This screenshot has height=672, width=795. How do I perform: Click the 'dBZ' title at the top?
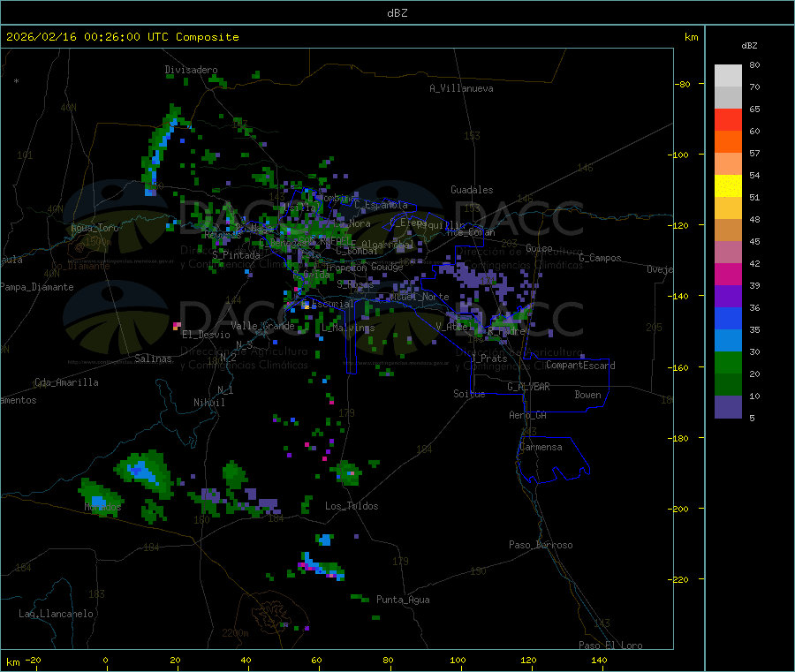[x=397, y=13]
